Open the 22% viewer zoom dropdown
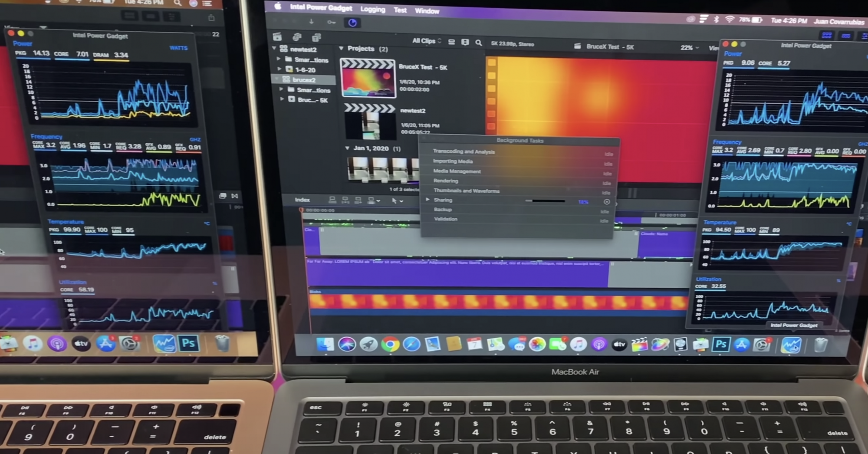The height and width of the screenshot is (454, 868). tap(689, 48)
